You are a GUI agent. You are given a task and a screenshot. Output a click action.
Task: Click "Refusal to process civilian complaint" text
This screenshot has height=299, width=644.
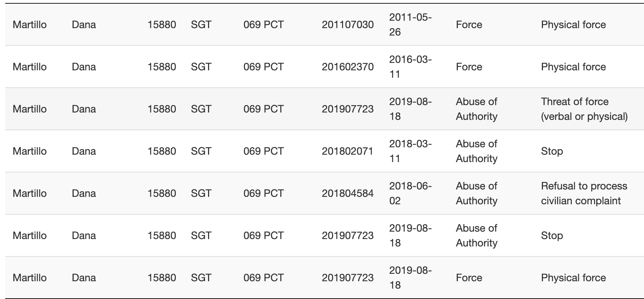(584, 193)
